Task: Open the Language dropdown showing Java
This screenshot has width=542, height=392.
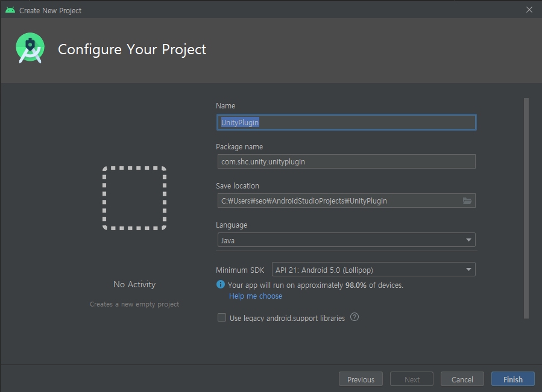Action: point(346,240)
